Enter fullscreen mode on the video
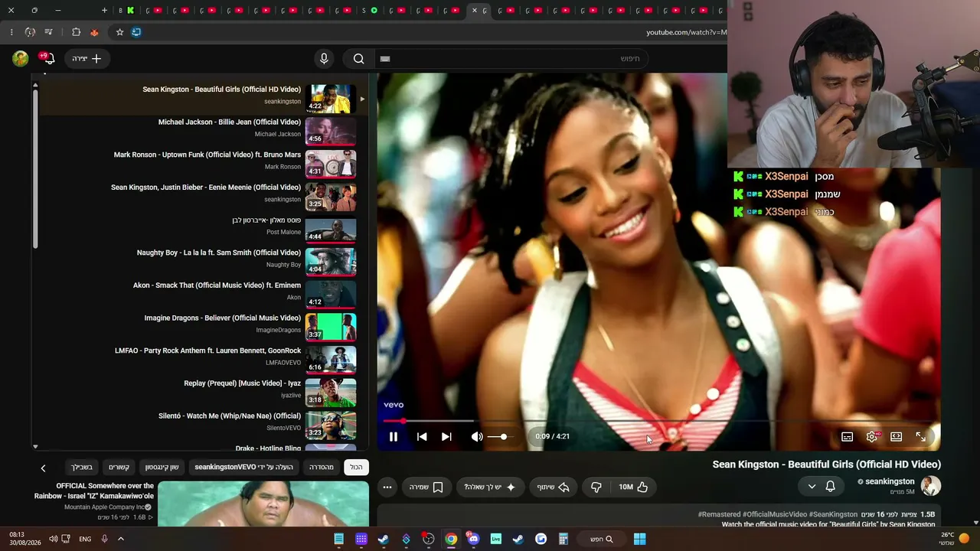Image resolution: width=980 pixels, height=551 pixels. (x=921, y=437)
